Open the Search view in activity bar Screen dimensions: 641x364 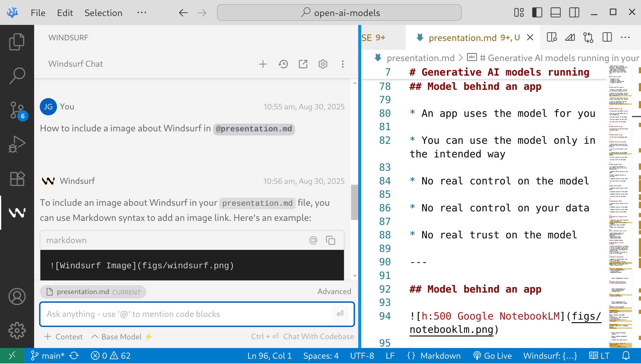[17, 76]
